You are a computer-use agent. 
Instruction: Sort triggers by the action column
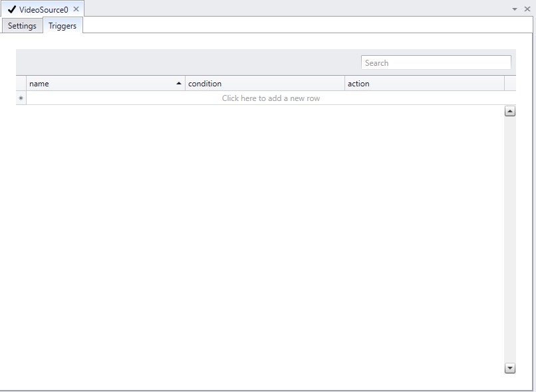(x=424, y=84)
